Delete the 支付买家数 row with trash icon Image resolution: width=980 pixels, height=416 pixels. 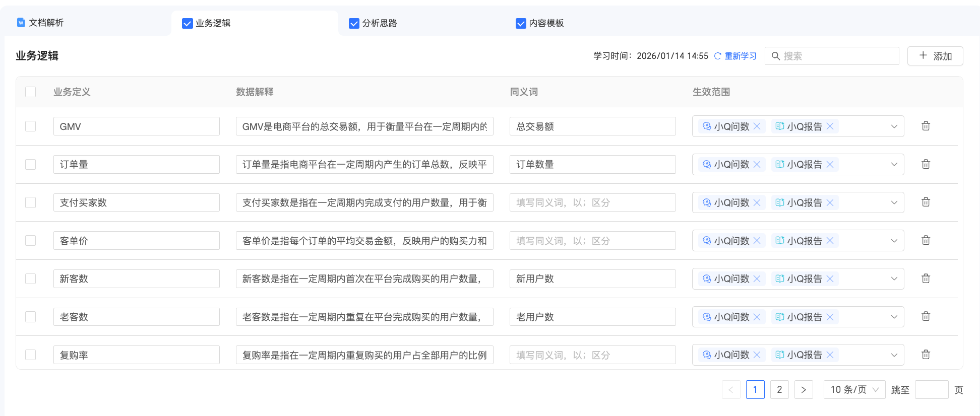click(x=926, y=202)
